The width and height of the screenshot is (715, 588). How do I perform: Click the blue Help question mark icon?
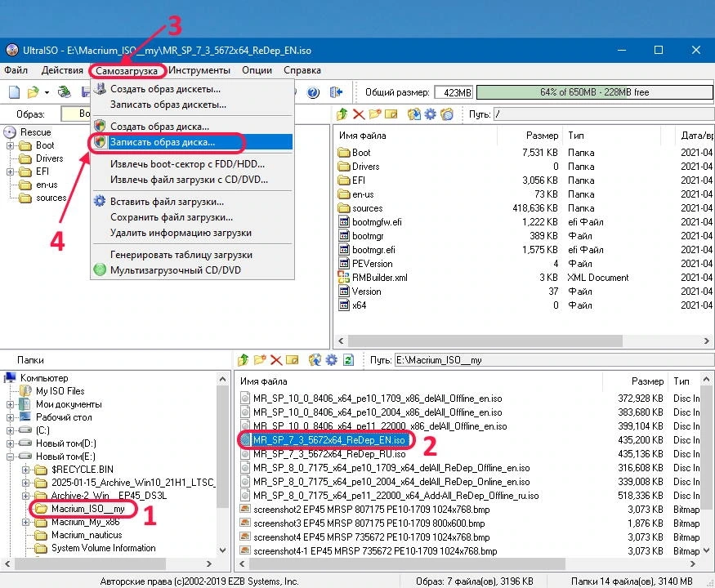pyautogui.click(x=313, y=92)
